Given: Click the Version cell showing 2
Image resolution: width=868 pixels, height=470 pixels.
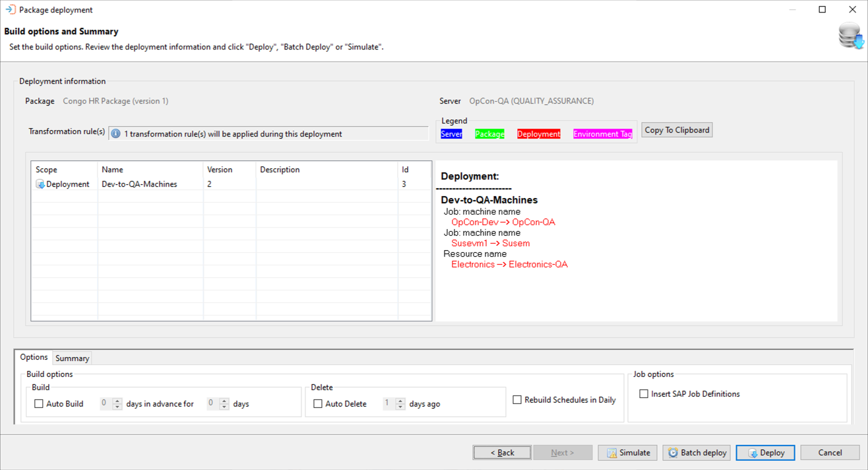Looking at the screenshot, I should pos(230,184).
